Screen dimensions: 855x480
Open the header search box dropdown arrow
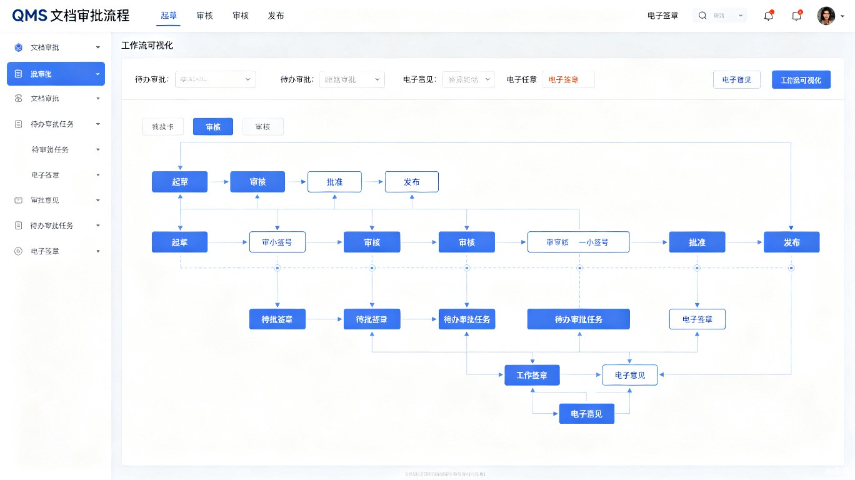740,16
